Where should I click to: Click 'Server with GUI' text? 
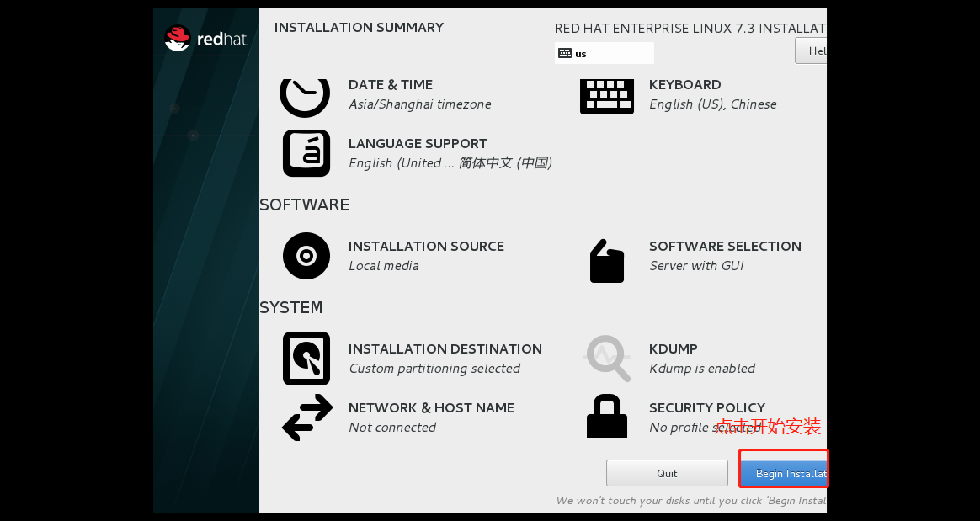[x=696, y=265]
